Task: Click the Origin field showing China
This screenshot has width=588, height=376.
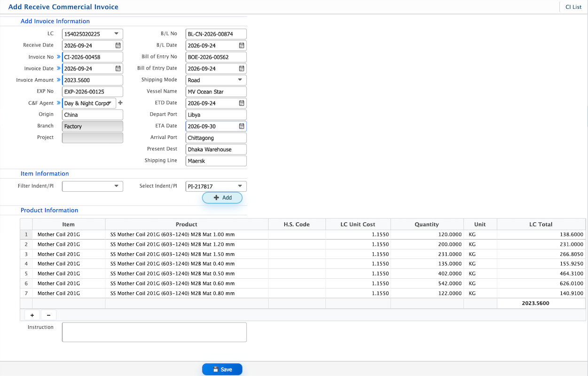Action: click(93, 115)
